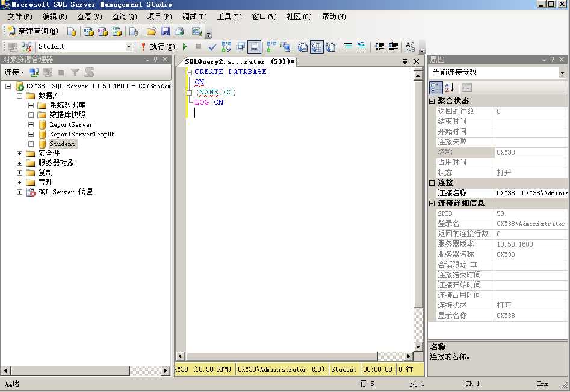
Task: Open 查看(V) menu
Action: [x=90, y=17]
